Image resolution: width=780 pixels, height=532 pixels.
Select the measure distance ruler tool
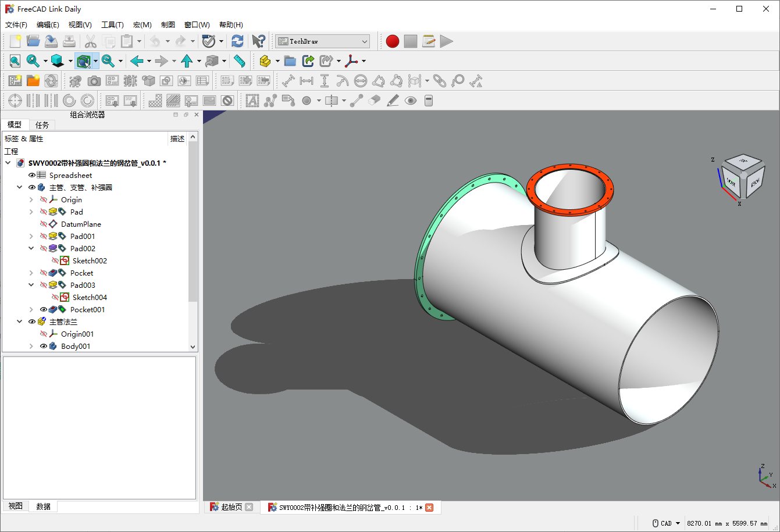pos(239,61)
